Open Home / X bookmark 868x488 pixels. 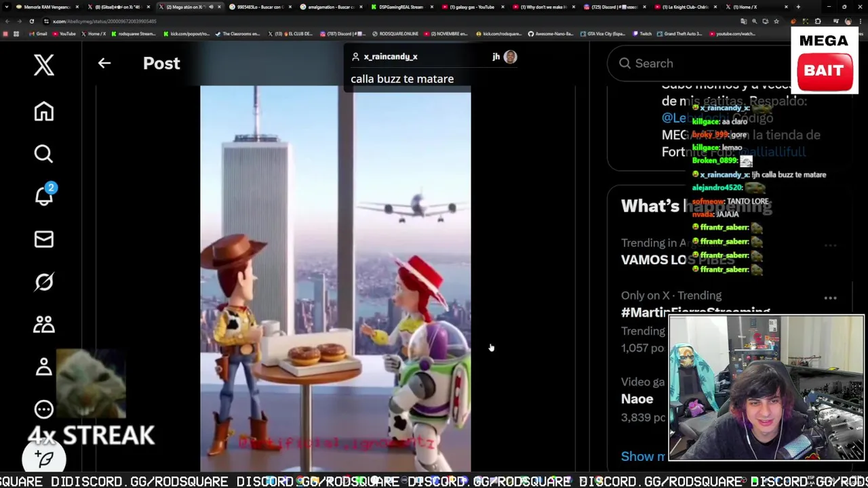point(93,33)
